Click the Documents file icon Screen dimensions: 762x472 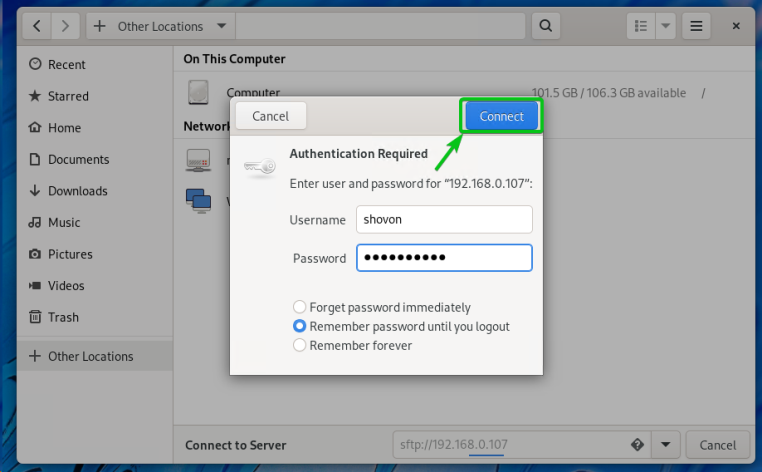point(35,159)
